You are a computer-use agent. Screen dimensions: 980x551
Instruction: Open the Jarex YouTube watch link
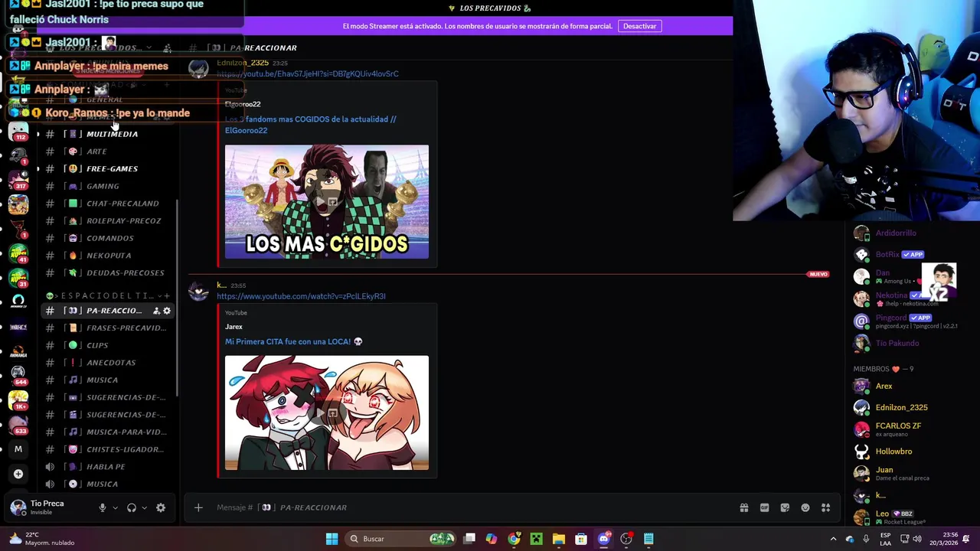(x=301, y=296)
